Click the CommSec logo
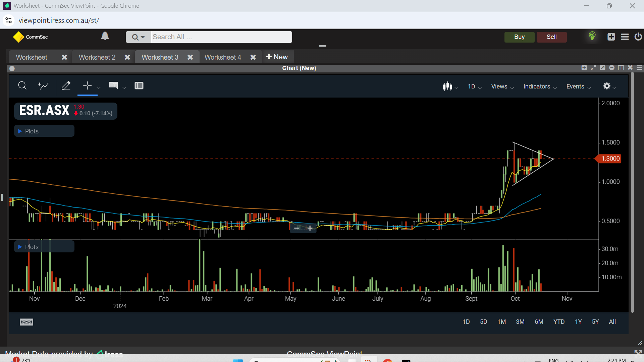644x362 pixels. click(x=30, y=37)
